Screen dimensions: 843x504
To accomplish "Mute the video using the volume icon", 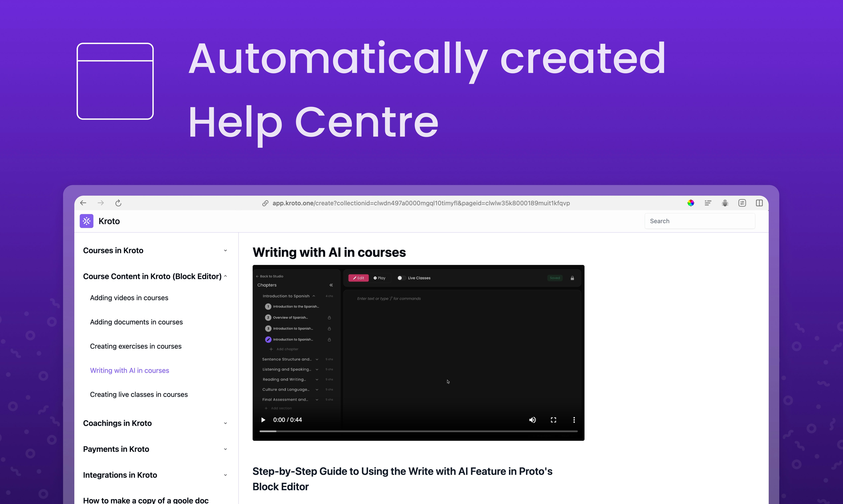I will pos(532,420).
